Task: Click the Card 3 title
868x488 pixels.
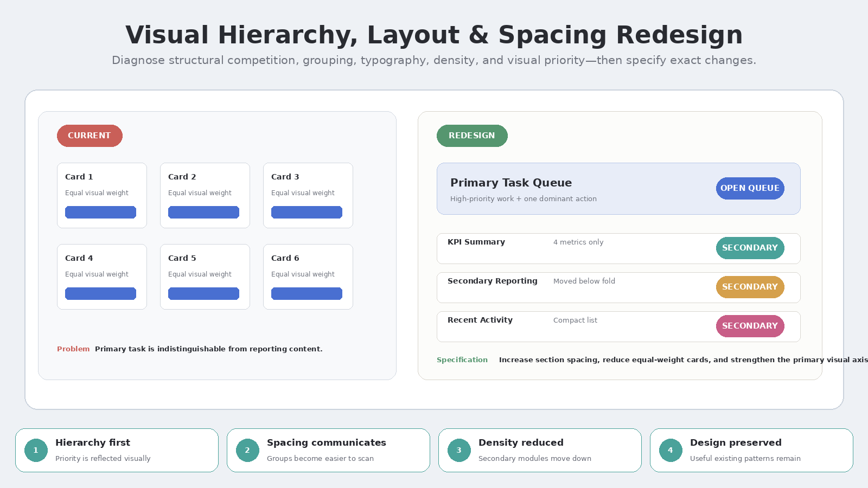Action: 285,177
